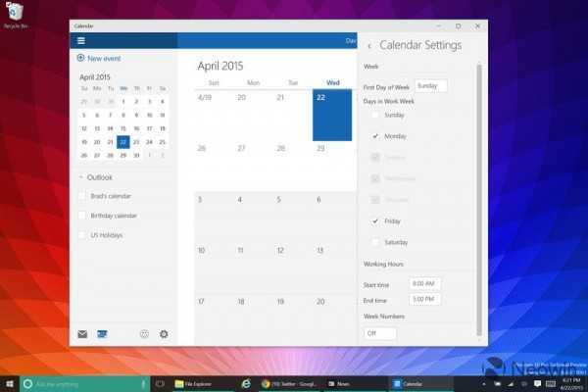Pick 8 in the mini calendar
588x392 pixels.
(x=123, y=115)
